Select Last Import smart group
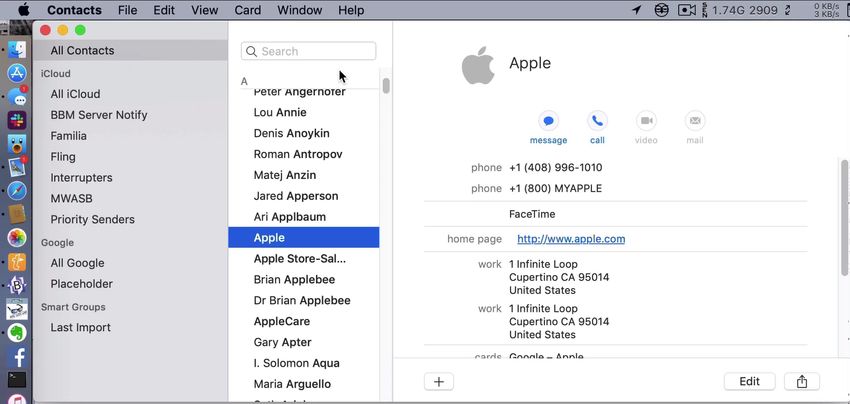Image resolution: width=850 pixels, height=404 pixels. (80, 328)
